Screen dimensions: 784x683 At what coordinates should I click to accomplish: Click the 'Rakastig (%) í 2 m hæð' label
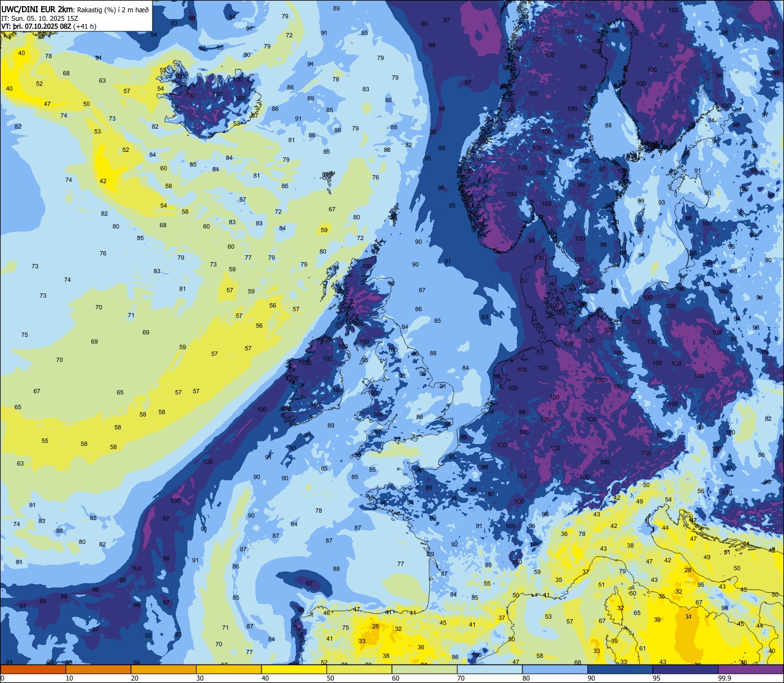[113, 9]
